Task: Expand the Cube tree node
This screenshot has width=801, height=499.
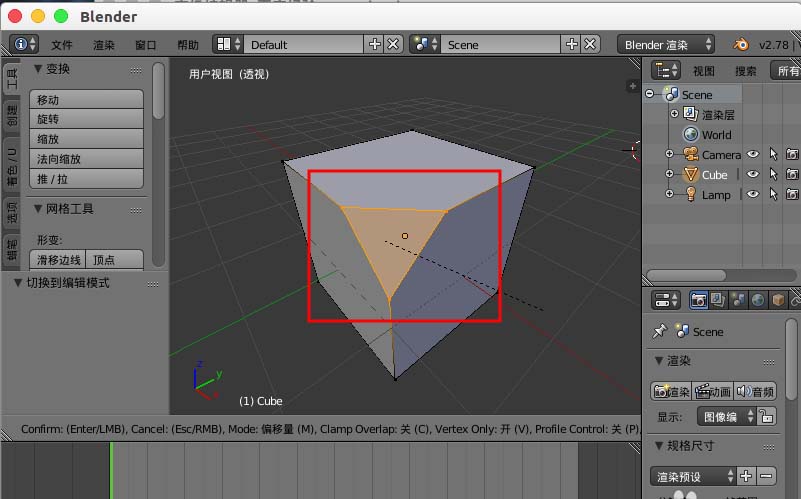Action: click(x=669, y=174)
